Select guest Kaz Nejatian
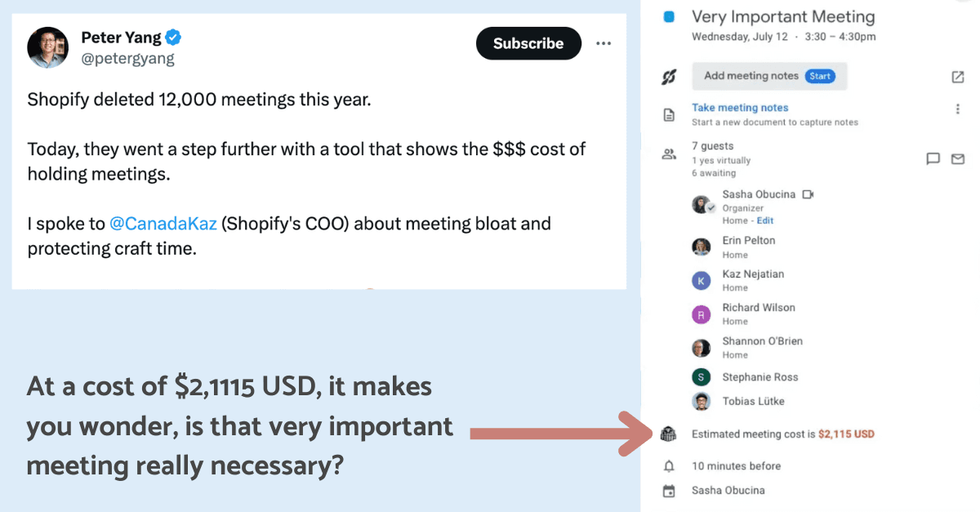The image size is (980, 512). coord(752,274)
